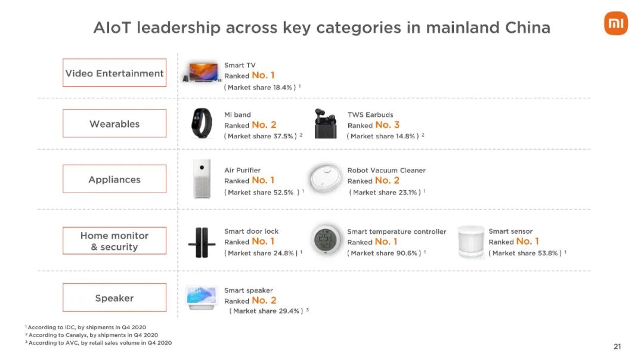Select the Air Purifier product image
Image resolution: width=644 pixels, height=362 pixels.
(202, 179)
